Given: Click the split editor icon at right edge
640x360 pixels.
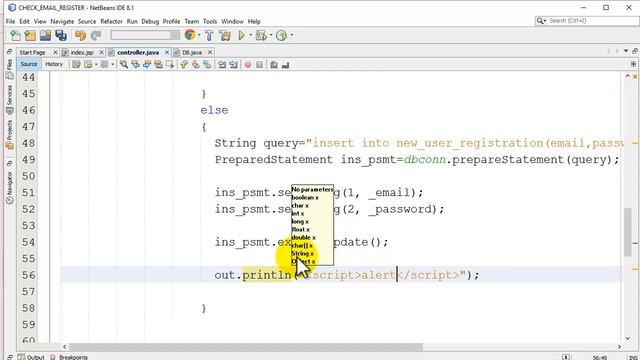Looking at the screenshot, I should (633, 64).
